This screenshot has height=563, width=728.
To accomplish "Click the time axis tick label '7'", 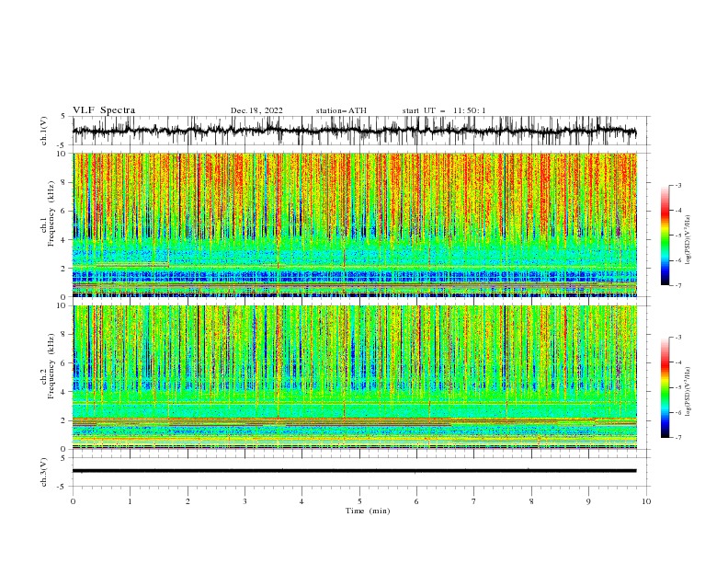I will tap(474, 501).
